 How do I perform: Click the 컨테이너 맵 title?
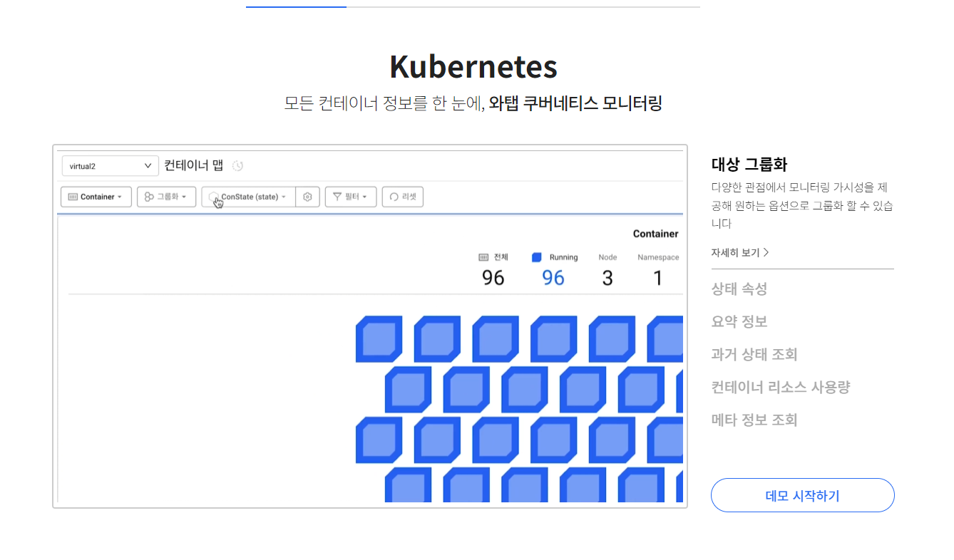(x=194, y=166)
